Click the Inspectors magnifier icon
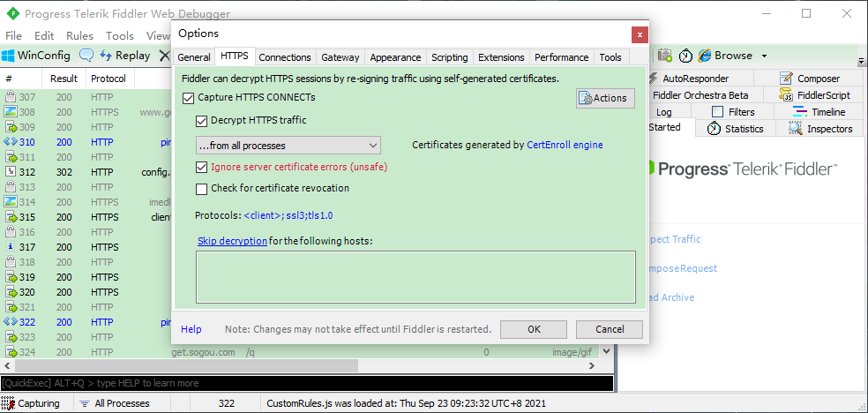 796,129
